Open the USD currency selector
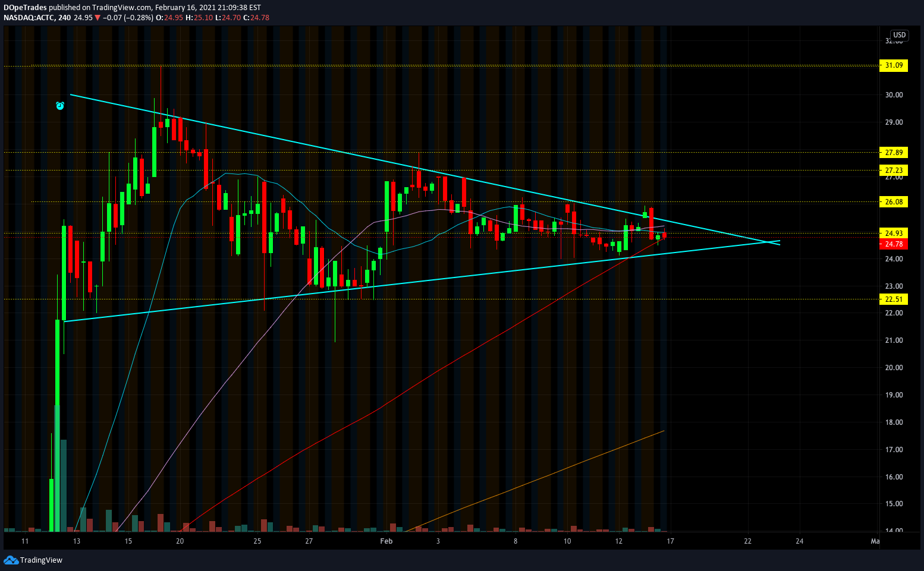Viewport: 924px width, 571px height. tap(899, 35)
